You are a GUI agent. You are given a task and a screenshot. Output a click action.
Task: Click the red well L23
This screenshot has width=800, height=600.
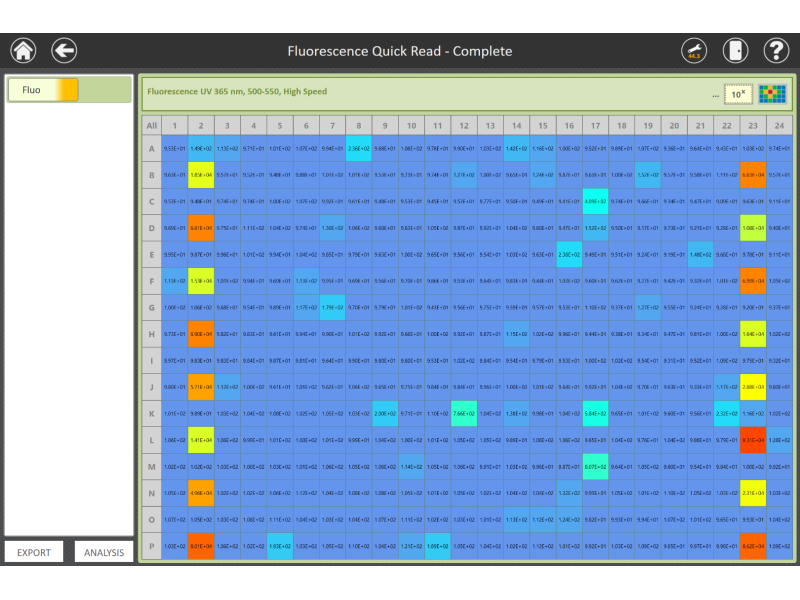(752, 440)
